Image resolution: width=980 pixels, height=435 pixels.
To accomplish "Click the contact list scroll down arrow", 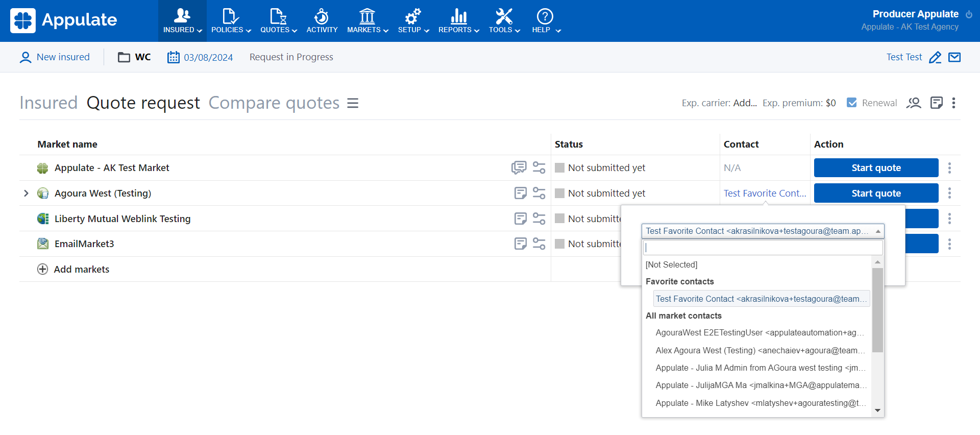I will 877,410.
